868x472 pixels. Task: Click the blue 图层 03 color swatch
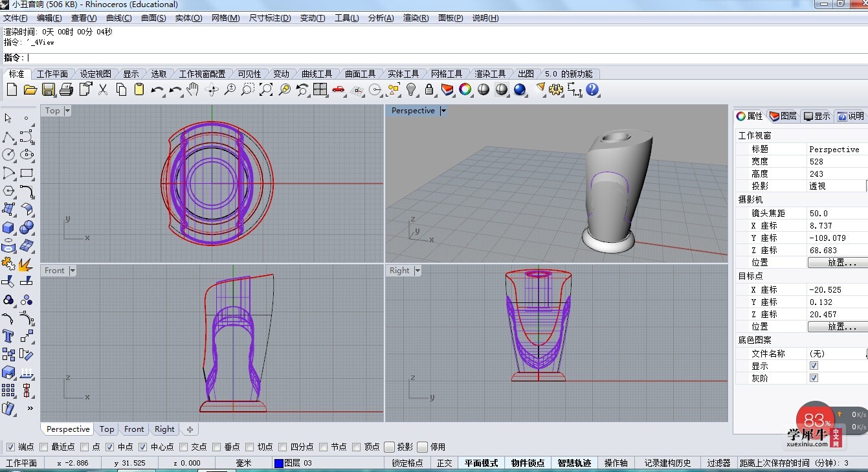tap(278, 463)
